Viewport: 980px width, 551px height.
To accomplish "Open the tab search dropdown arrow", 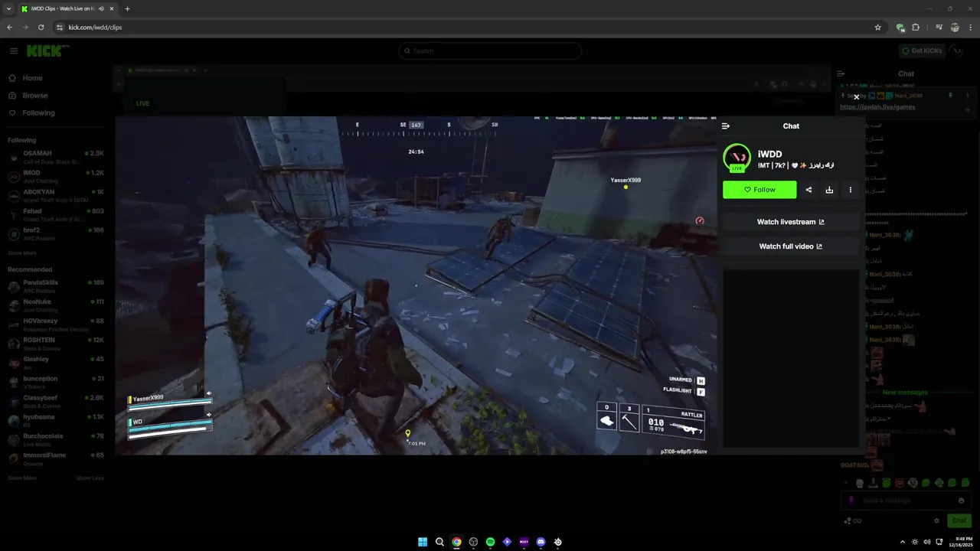I will point(8,9).
